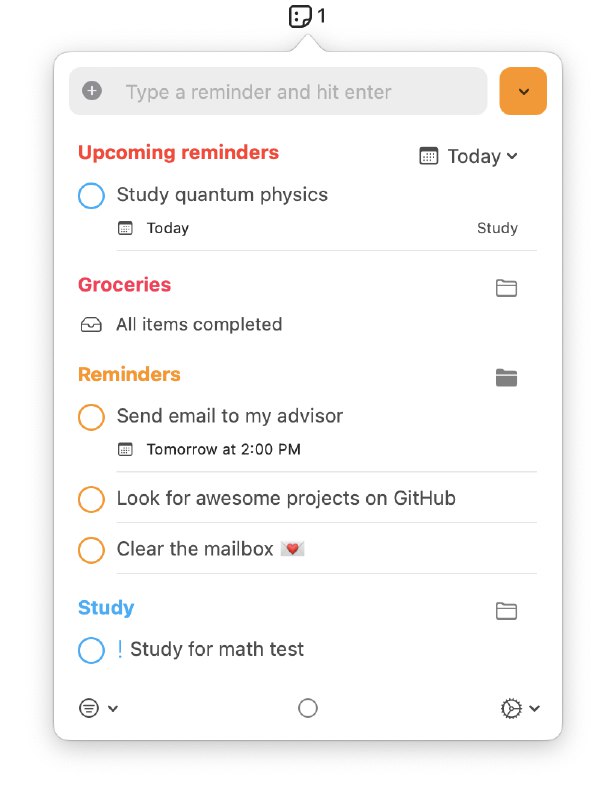Click the plus icon in the reminder field
Image resolution: width=616 pixels, height=800 pixels.
tap(91, 91)
